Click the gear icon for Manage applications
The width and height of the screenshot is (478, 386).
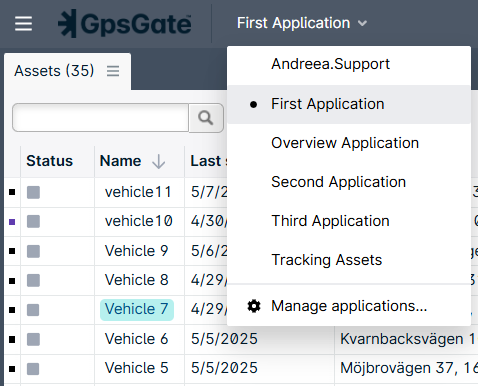pyautogui.click(x=254, y=306)
